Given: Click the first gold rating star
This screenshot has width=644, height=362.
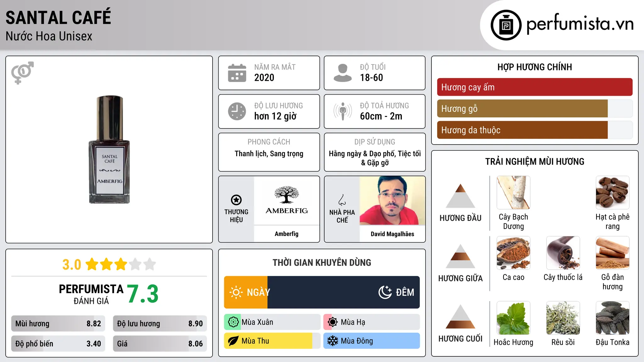Looking at the screenshot, I should pyautogui.click(x=92, y=264).
